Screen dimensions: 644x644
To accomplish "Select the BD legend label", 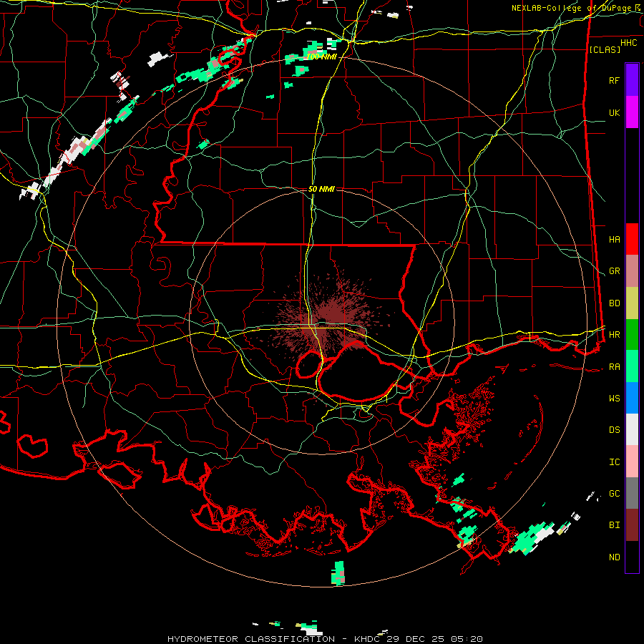I will (614, 303).
